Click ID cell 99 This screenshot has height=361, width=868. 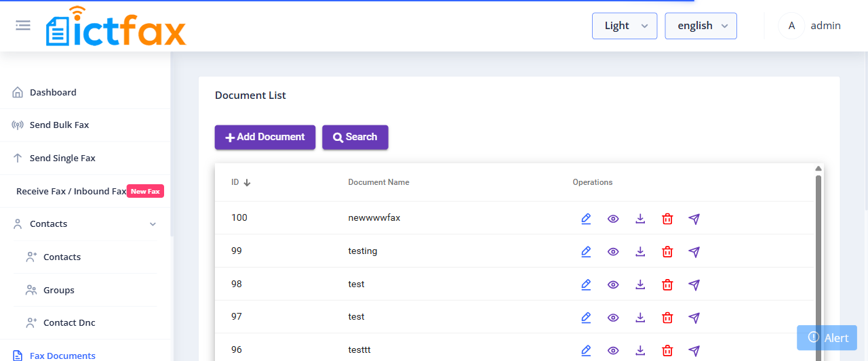[x=237, y=251]
